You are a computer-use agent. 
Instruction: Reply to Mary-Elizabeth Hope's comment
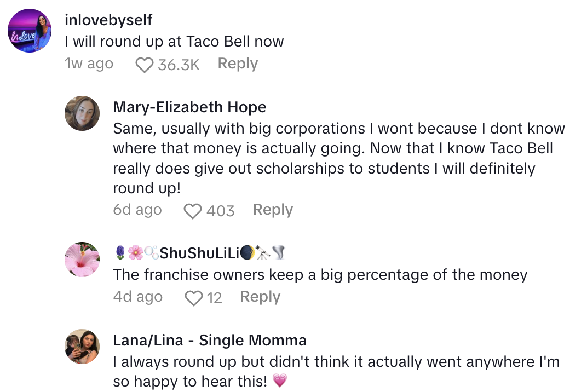coord(273,210)
